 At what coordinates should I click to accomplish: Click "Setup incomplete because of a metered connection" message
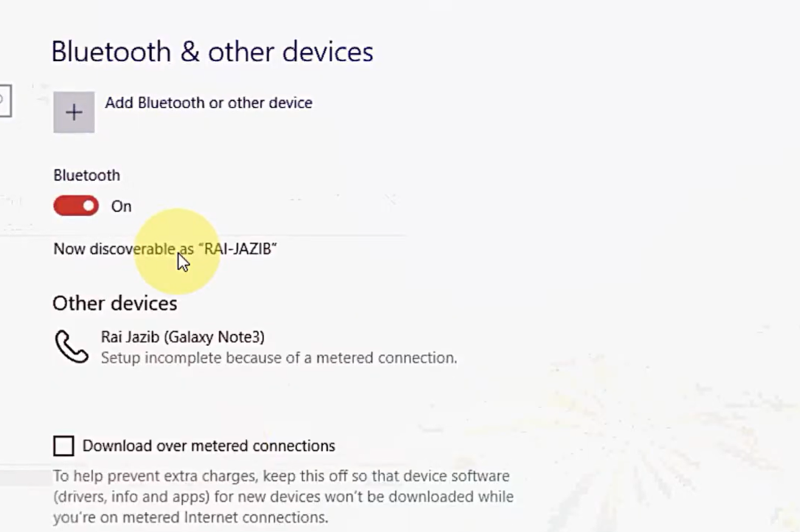pos(278,358)
